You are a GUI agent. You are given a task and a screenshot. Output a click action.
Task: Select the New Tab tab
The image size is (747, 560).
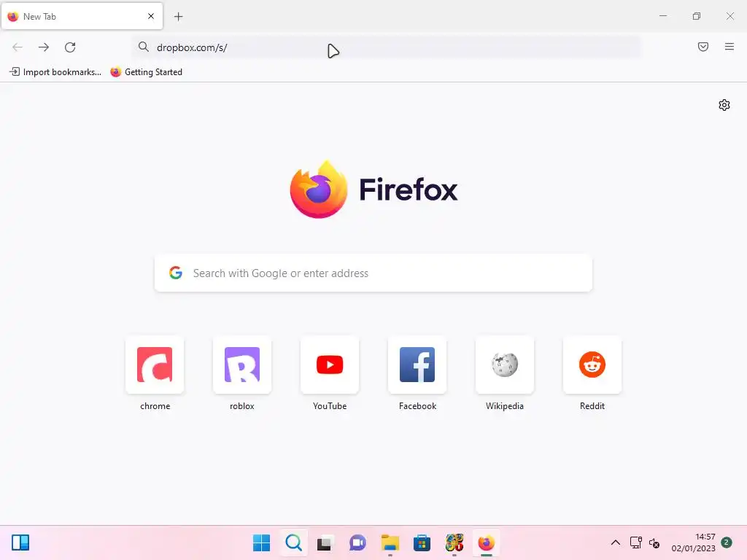(82, 16)
